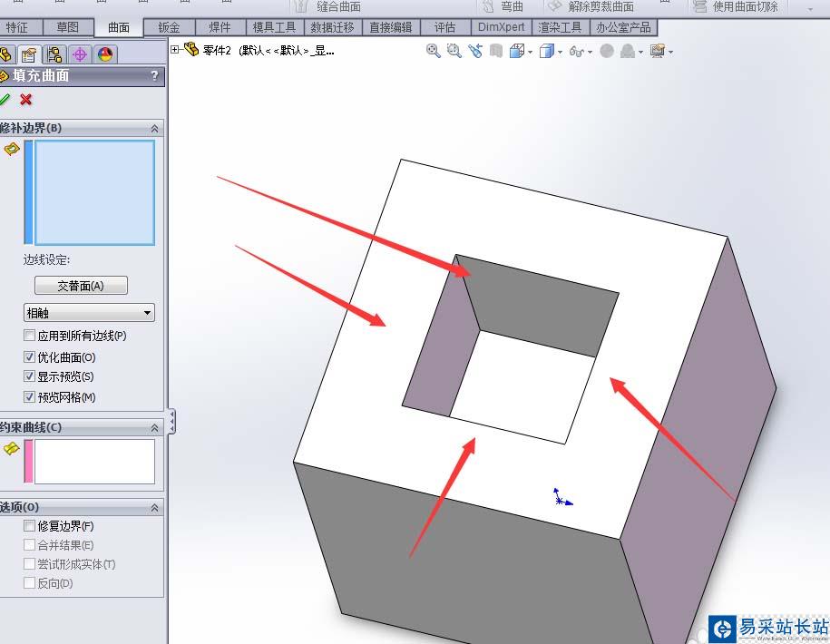Switch to the 钣金 tab
830x644 pixels.
170,27
